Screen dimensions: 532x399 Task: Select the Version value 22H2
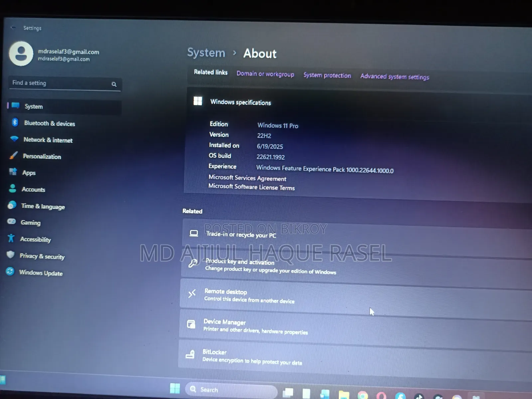coord(264,136)
